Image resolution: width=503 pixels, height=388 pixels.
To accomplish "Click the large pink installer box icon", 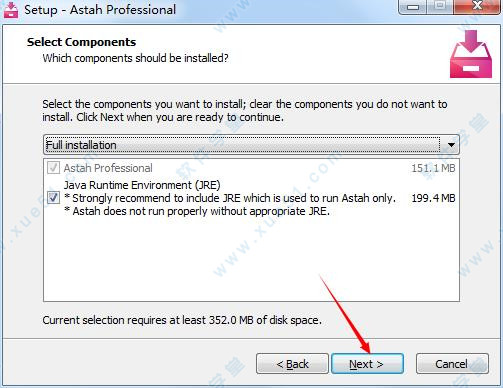I will (471, 54).
